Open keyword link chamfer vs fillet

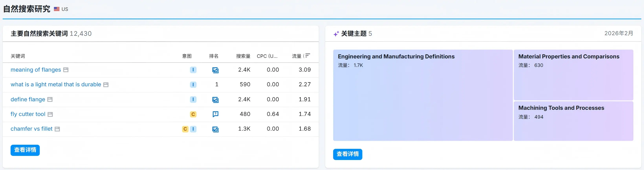pyautogui.click(x=31, y=129)
